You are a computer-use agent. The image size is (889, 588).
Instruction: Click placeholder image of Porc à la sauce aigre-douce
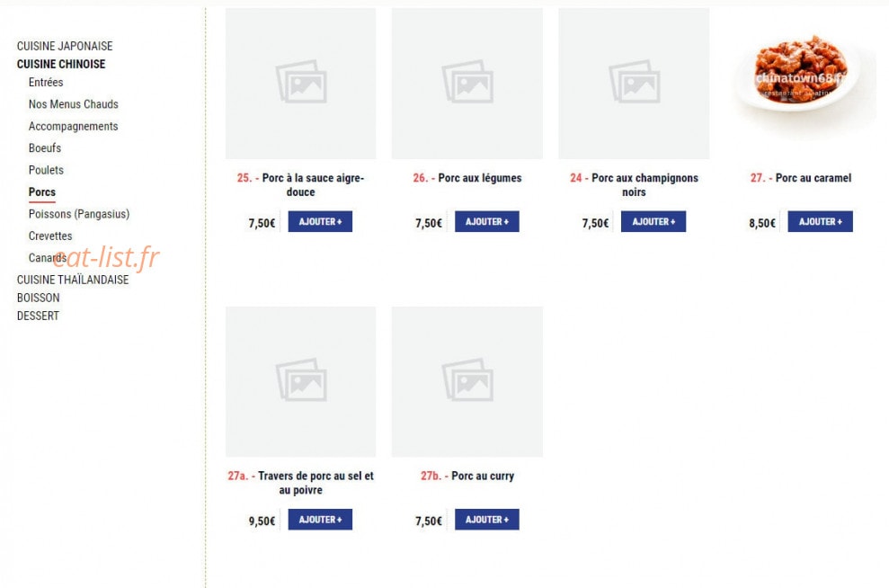tap(300, 84)
